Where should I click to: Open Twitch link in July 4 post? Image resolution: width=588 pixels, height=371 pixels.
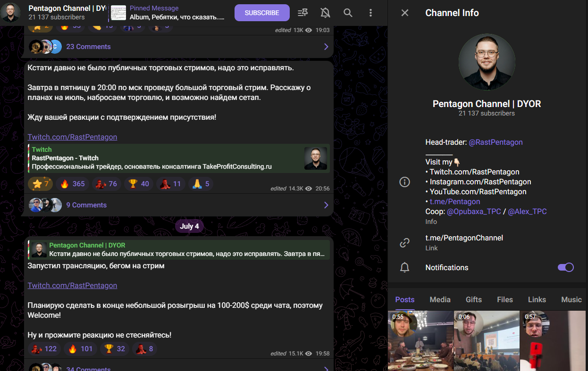tap(72, 285)
